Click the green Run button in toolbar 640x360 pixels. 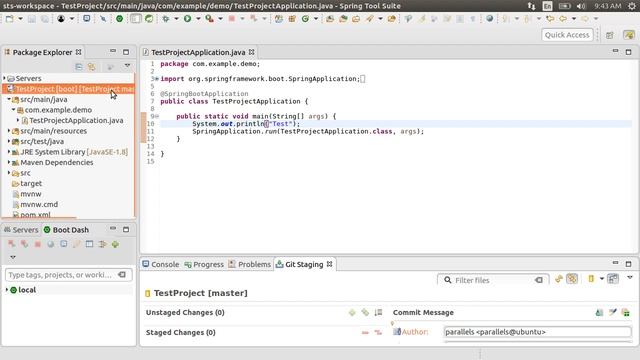pos(187,19)
